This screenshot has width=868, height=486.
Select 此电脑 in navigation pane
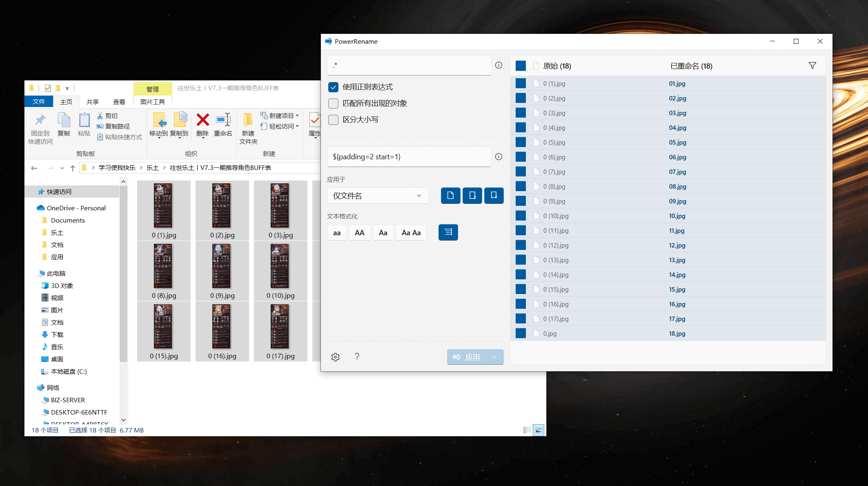click(x=56, y=273)
